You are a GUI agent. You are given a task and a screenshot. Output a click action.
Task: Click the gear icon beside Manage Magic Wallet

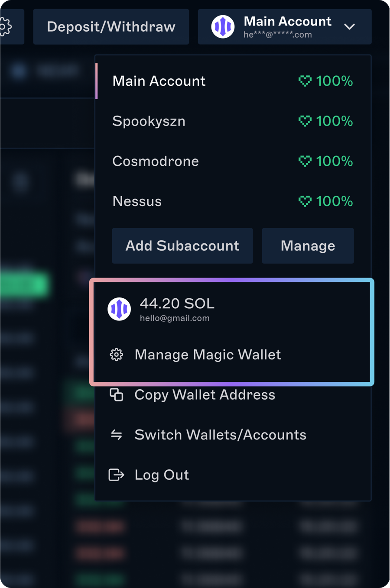pyautogui.click(x=116, y=355)
